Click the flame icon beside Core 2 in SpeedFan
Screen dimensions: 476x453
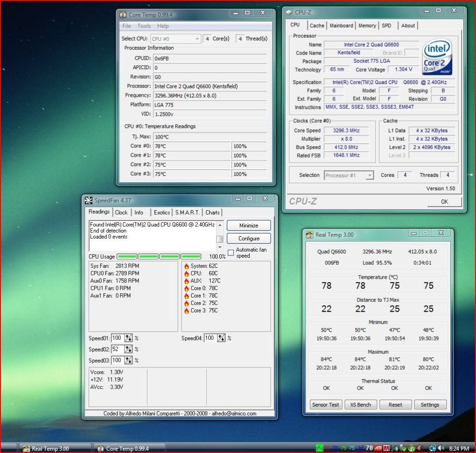tap(186, 304)
